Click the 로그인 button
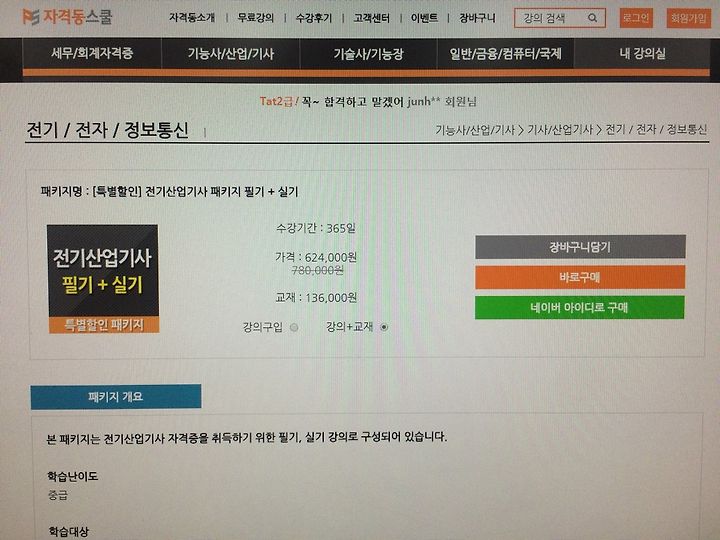The height and width of the screenshot is (540, 720). 636,18
